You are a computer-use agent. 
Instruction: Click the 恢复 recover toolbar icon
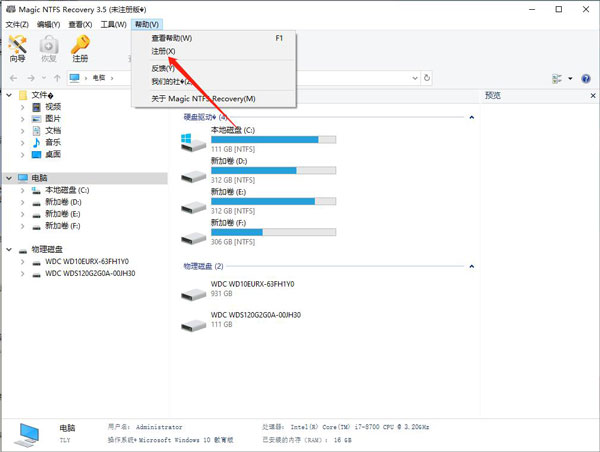[49, 48]
